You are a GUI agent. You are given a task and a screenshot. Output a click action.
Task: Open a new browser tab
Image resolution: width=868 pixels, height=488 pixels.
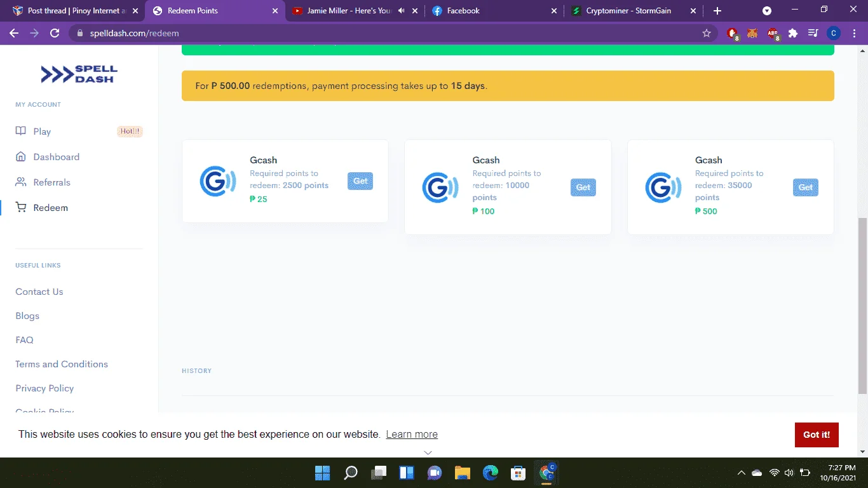pos(717,11)
